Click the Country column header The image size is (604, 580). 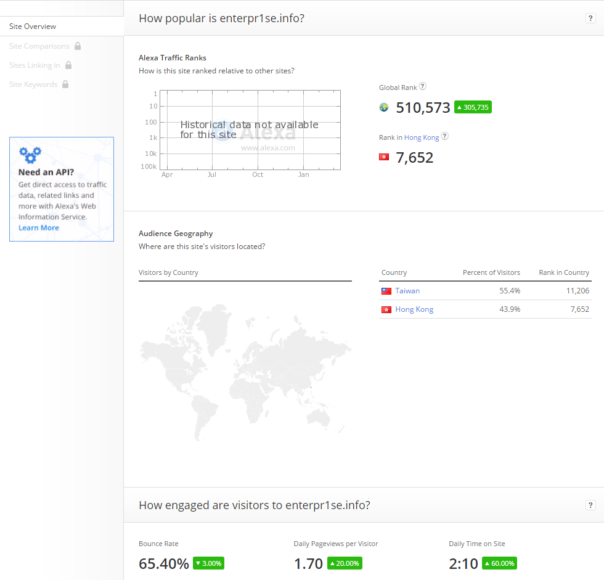click(394, 272)
